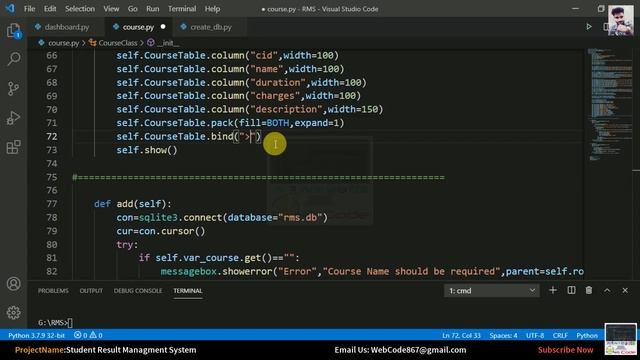Kill the terminal with the trash icon

click(x=589, y=290)
